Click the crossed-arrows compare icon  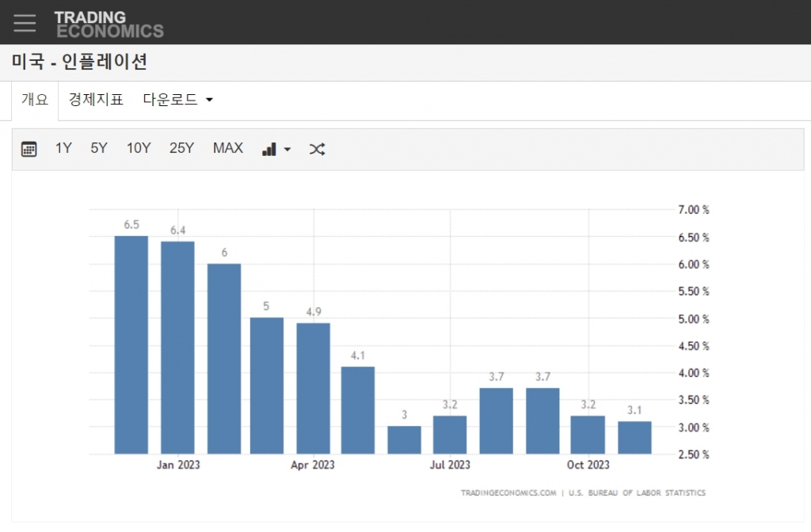pyautogui.click(x=317, y=149)
